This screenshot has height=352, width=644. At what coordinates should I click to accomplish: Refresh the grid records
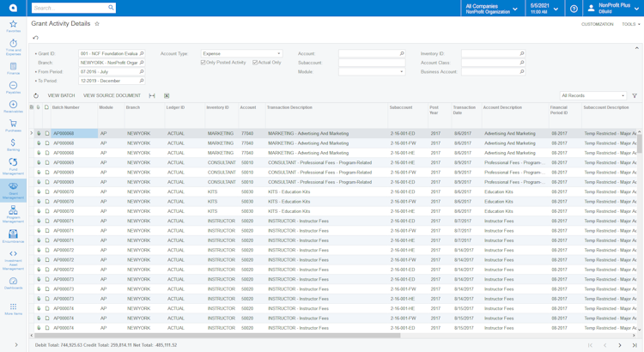coord(36,96)
